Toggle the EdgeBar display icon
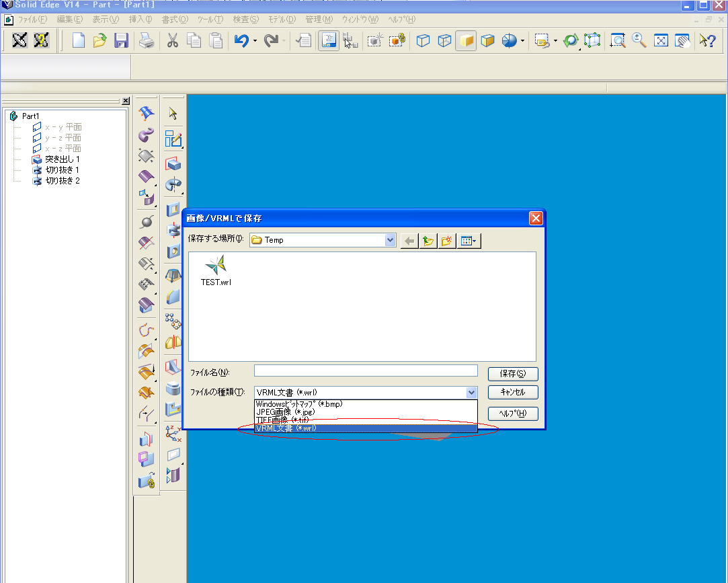This screenshot has height=583, width=728. point(329,40)
